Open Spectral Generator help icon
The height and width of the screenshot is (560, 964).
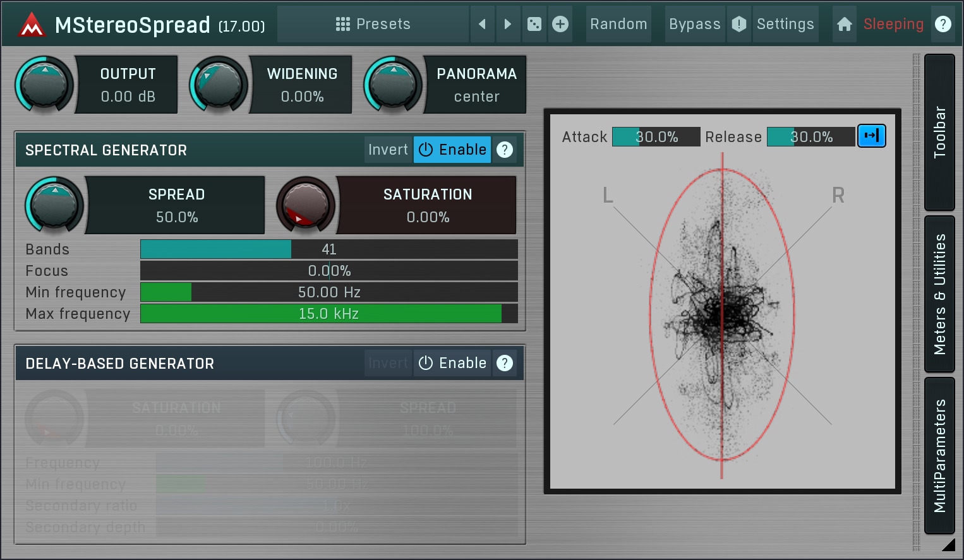[505, 150]
